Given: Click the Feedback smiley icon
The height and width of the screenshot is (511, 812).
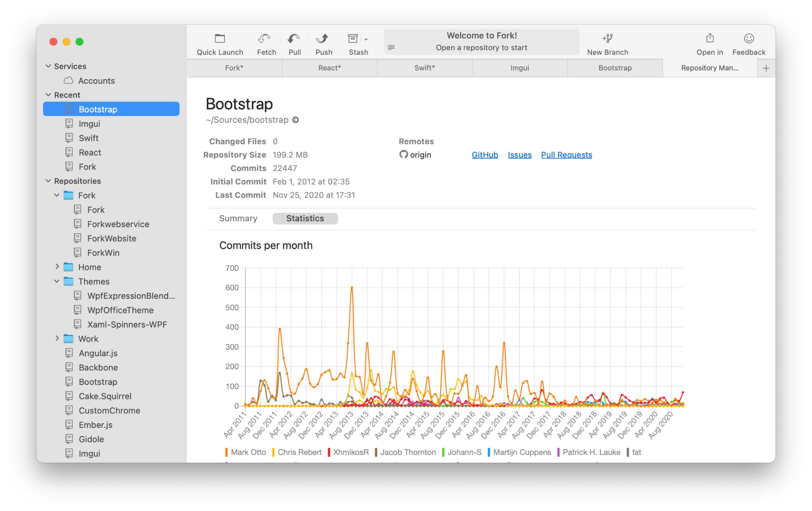Looking at the screenshot, I should pyautogui.click(x=749, y=38).
